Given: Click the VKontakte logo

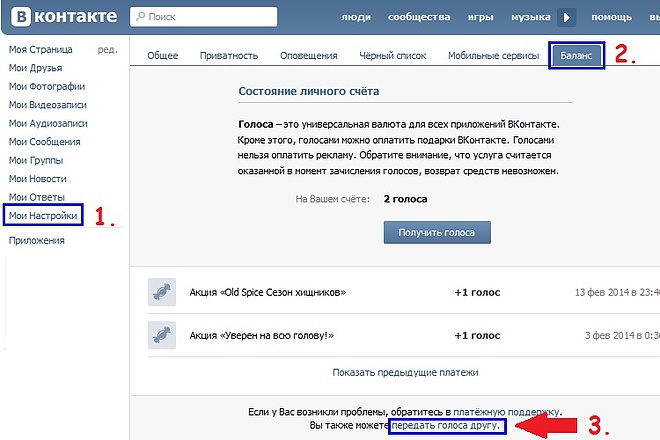Looking at the screenshot, I should [64, 17].
